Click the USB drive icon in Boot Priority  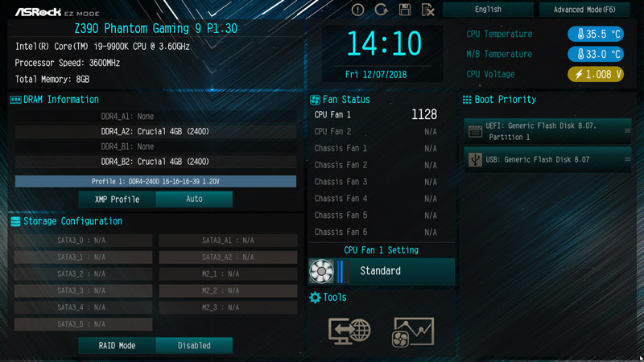[475, 159]
